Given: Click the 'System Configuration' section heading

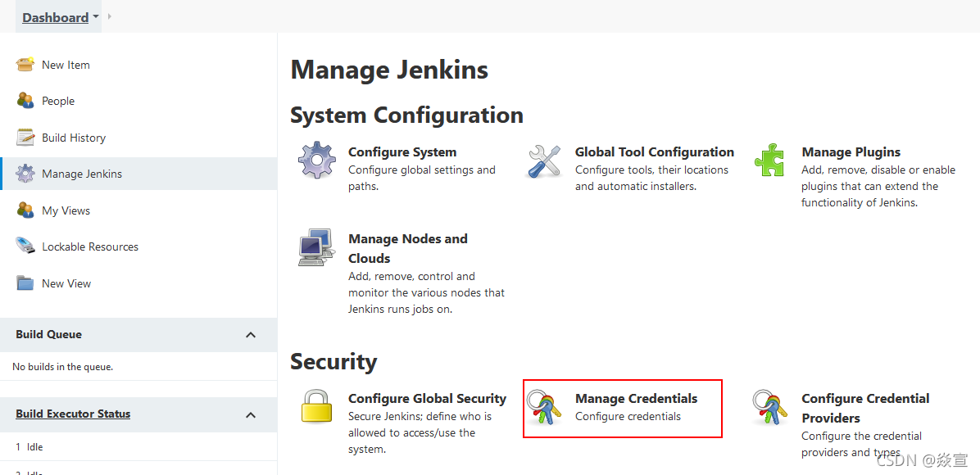Looking at the screenshot, I should (407, 115).
